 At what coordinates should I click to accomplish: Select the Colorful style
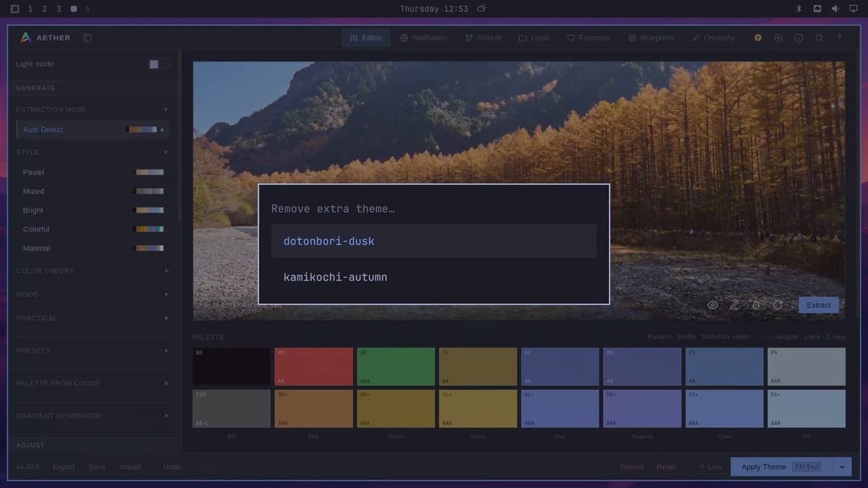pos(93,229)
